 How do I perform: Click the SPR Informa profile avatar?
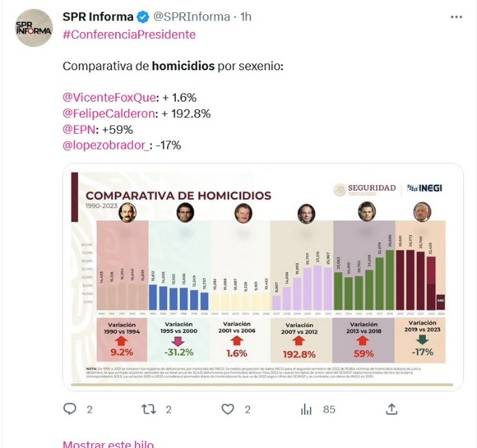point(34,27)
